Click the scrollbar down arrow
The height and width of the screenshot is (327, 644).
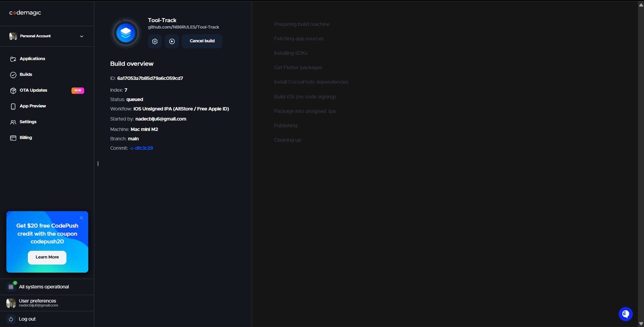(x=641, y=323)
